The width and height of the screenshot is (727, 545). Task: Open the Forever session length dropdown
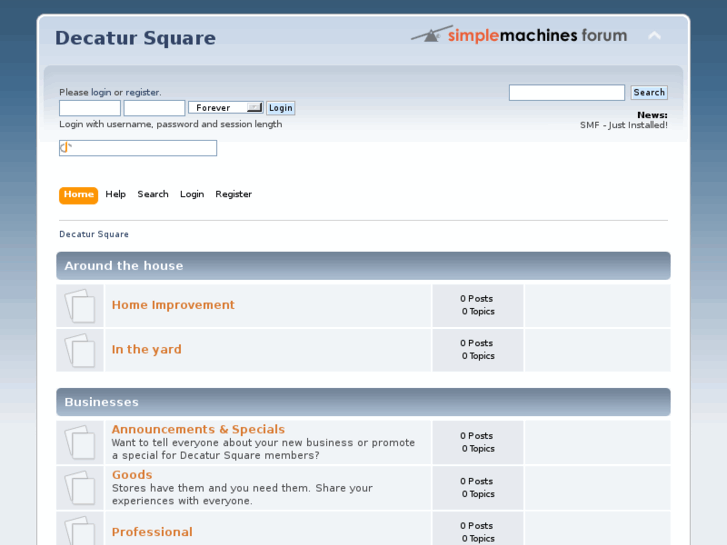tap(226, 108)
